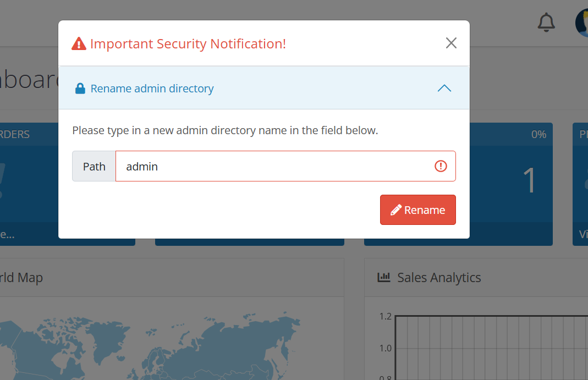588x380 pixels.
Task: Click the pencil icon on Rename button
Action: click(396, 210)
